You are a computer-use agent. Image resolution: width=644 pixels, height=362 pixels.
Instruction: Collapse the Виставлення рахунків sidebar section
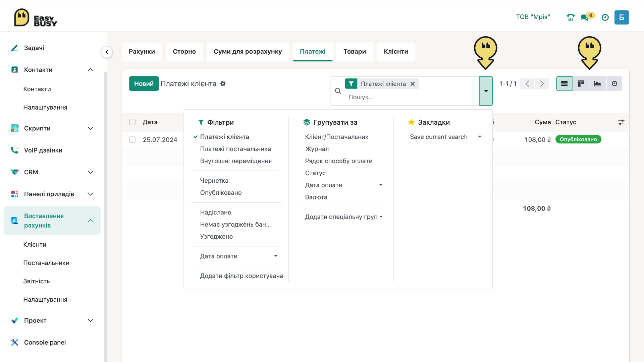pyautogui.click(x=91, y=221)
